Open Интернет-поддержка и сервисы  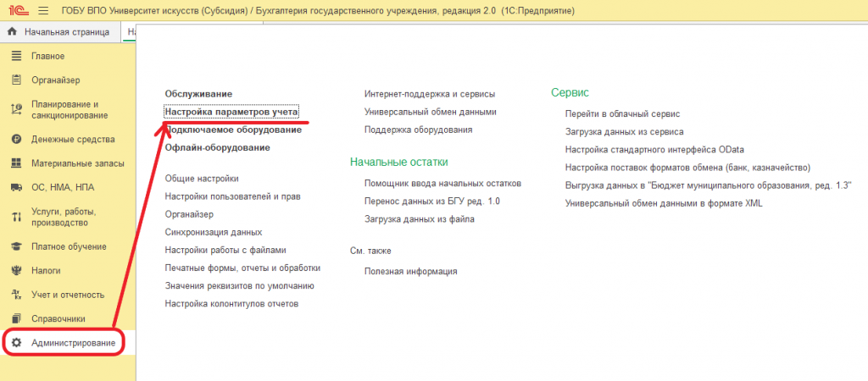pyautogui.click(x=430, y=94)
